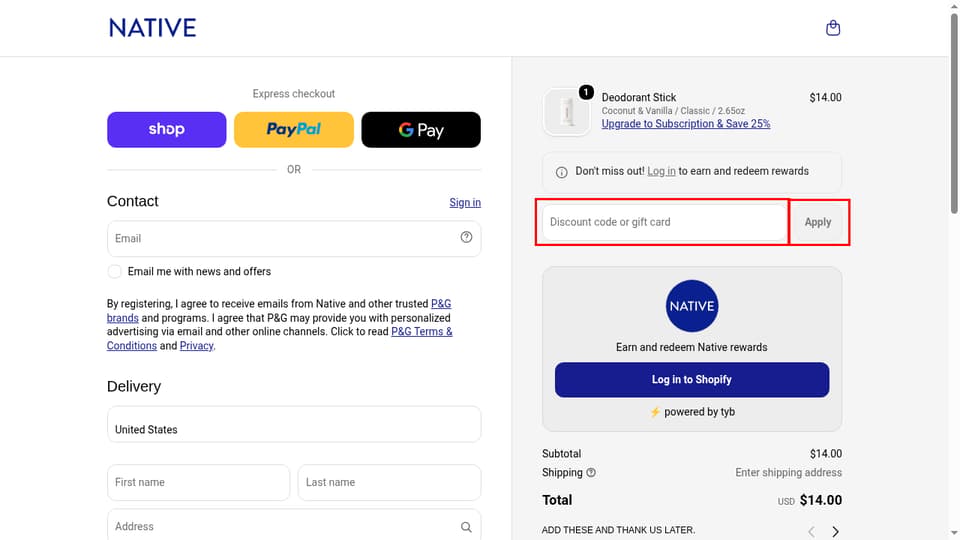The width and height of the screenshot is (960, 540).
Task: Click the info icon beside Don't miss out
Action: coord(561,172)
